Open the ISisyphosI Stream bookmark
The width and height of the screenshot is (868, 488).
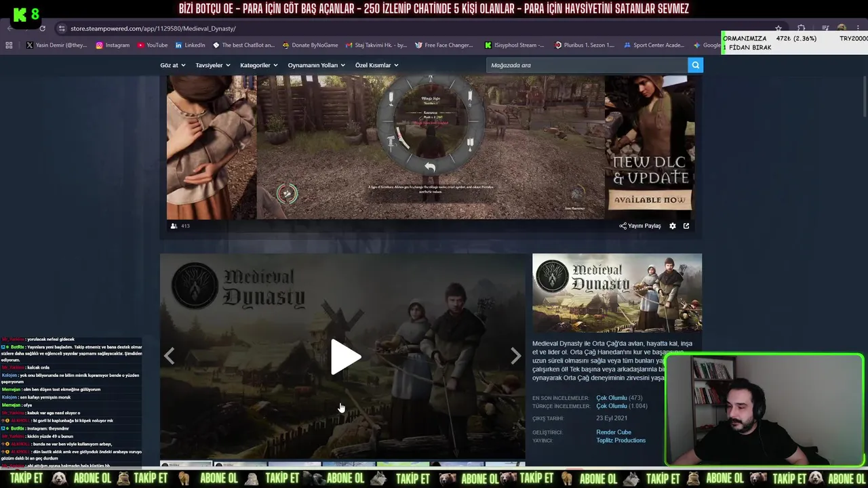tap(515, 45)
